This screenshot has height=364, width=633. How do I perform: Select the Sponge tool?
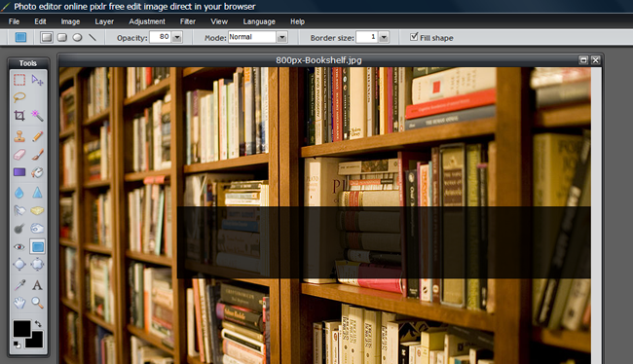tap(37, 210)
